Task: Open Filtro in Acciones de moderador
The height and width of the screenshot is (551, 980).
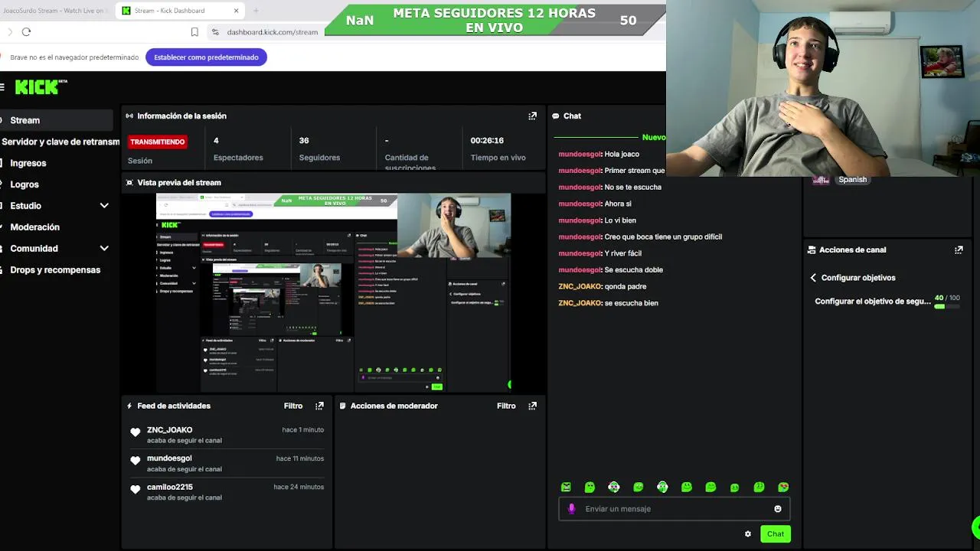Action: pos(506,406)
